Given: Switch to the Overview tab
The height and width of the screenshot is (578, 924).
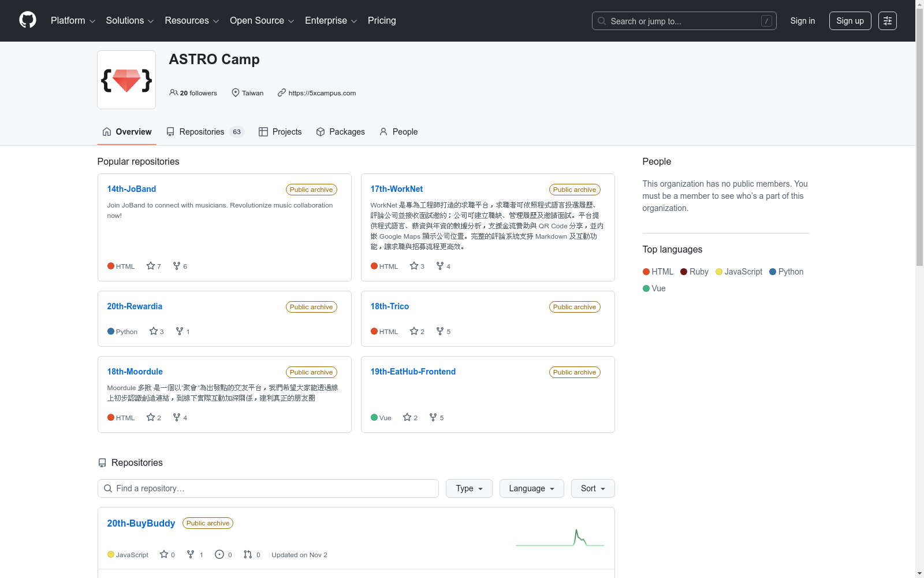Looking at the screenshot, I should (127, 132).
